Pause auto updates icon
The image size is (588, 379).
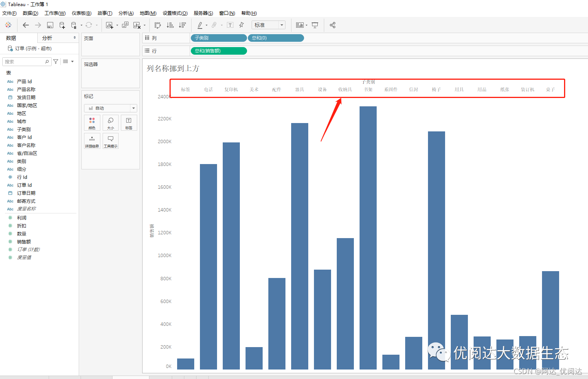pyautogui.click(x=74, y=25)
